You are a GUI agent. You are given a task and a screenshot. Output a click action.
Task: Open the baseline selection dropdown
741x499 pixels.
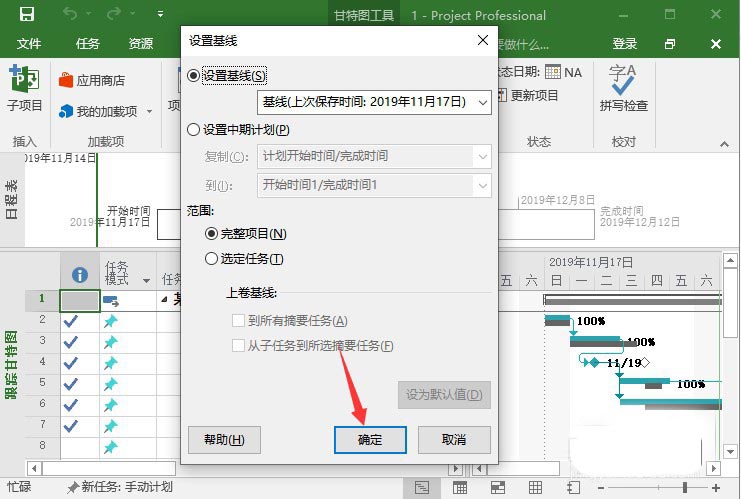(x=482, y=102)
